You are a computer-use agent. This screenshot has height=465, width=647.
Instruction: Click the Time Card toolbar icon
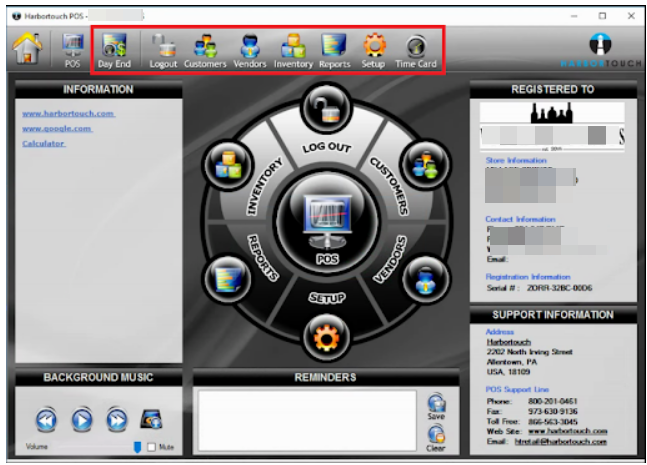[416, 50]
